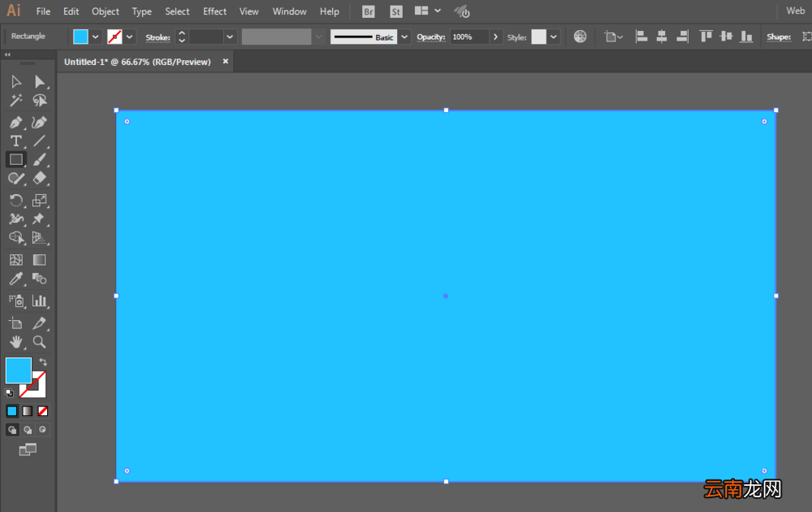812x512 pixels.
Task: Select the Shape Builder tool
Action: [16, 237]
